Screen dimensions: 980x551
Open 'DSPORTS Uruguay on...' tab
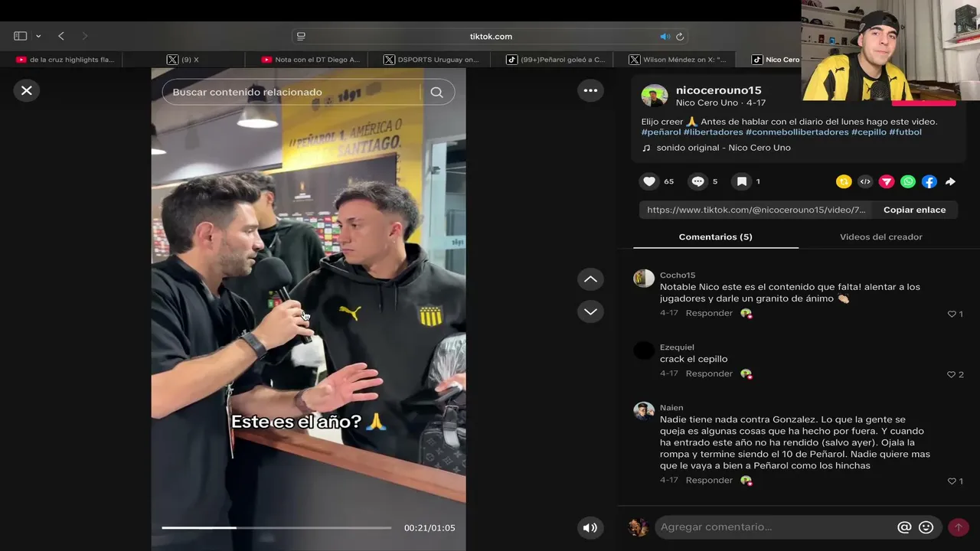(x=431, y=60)
